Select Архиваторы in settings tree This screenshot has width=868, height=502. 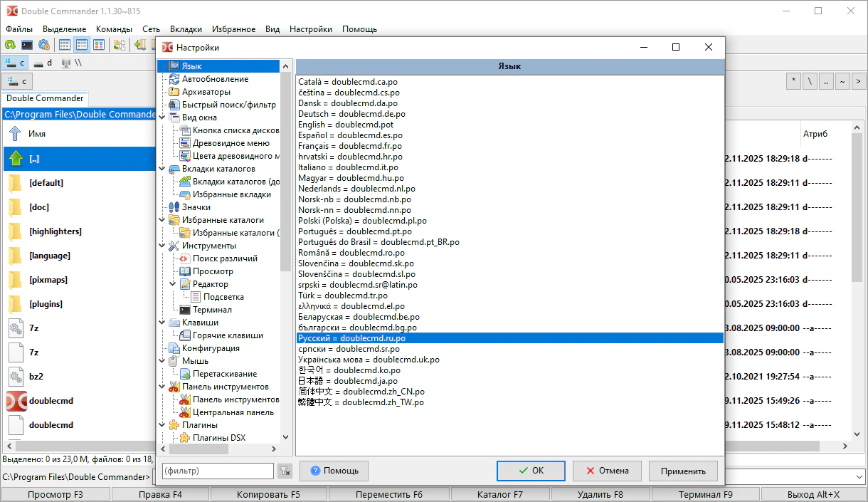[x=206, y=92]
